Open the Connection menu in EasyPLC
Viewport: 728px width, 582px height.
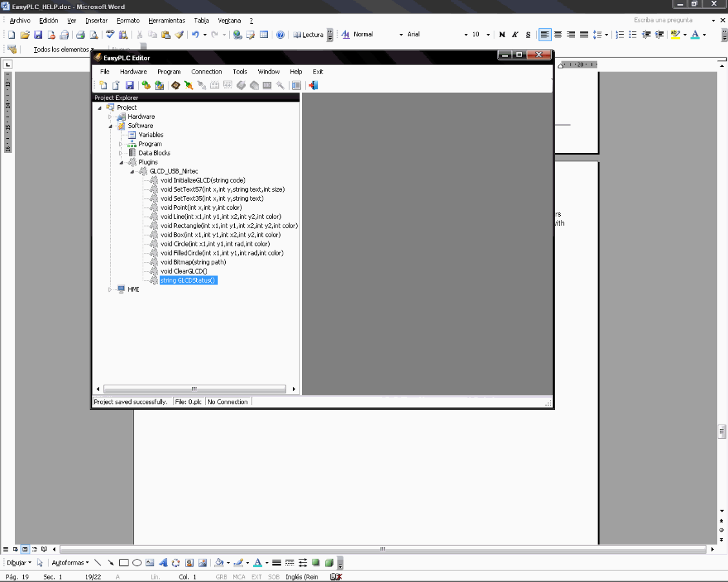point(207,72)
